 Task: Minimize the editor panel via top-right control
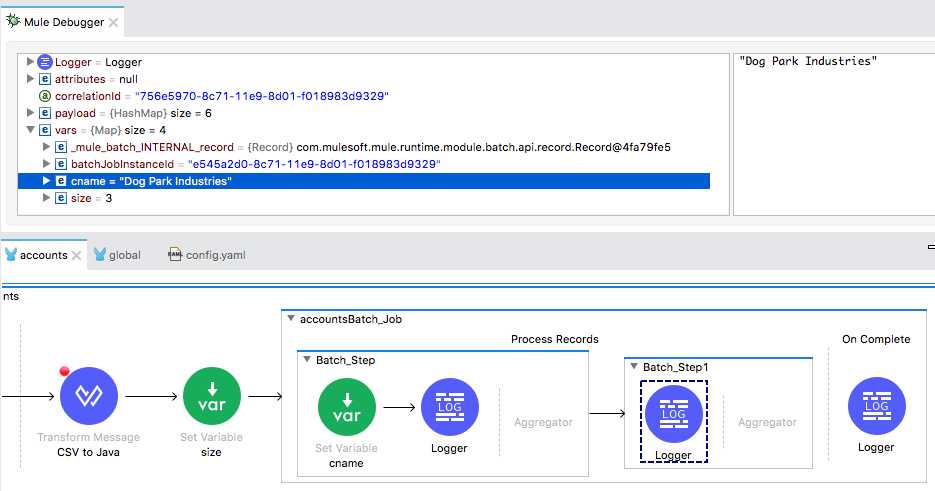coord(931,246)
